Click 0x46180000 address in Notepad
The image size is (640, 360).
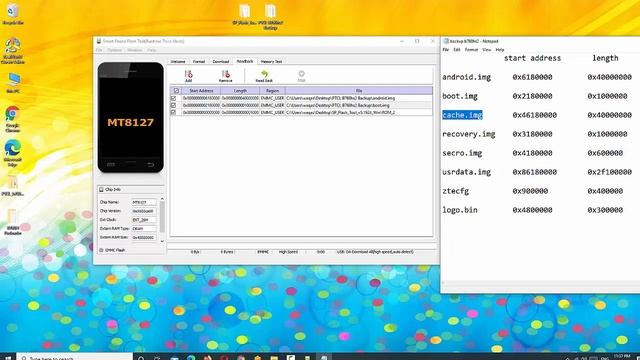click(x=535, y=115)
